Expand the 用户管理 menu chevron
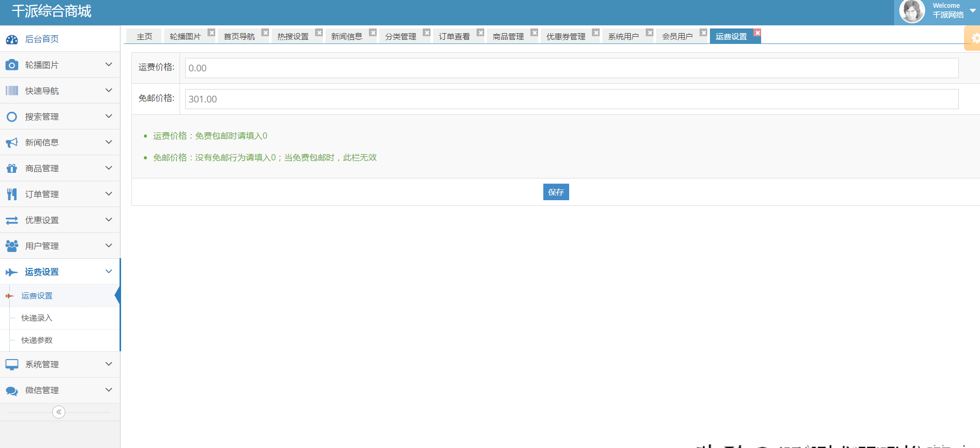Viewport: 980px width, 448px height. tap(109, 246)
